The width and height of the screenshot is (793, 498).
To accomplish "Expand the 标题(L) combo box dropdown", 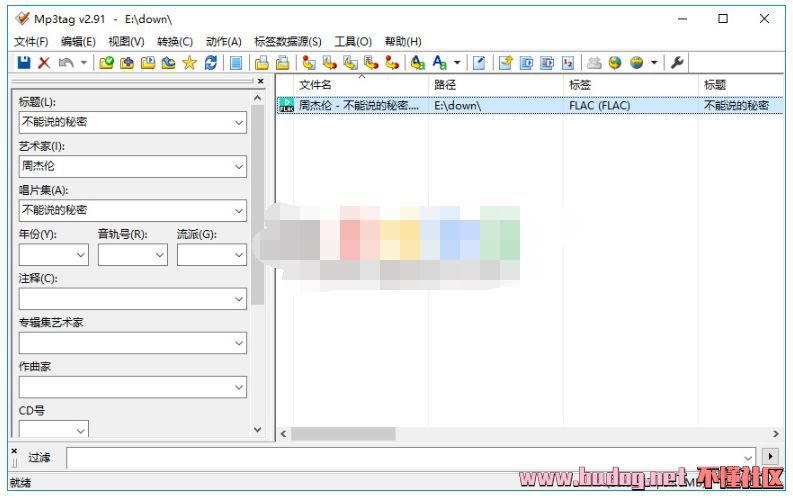I will pyautogui.click(x=239, y=122).
